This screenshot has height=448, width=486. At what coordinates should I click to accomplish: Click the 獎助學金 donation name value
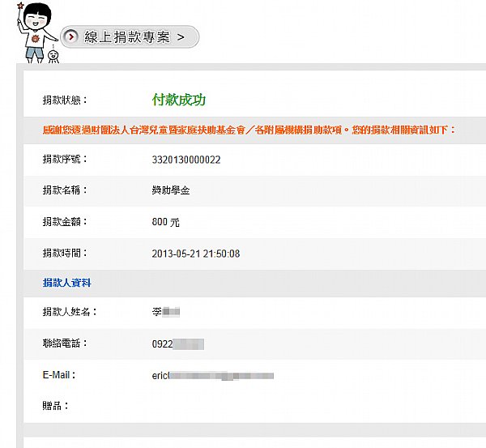pos(171,190)
